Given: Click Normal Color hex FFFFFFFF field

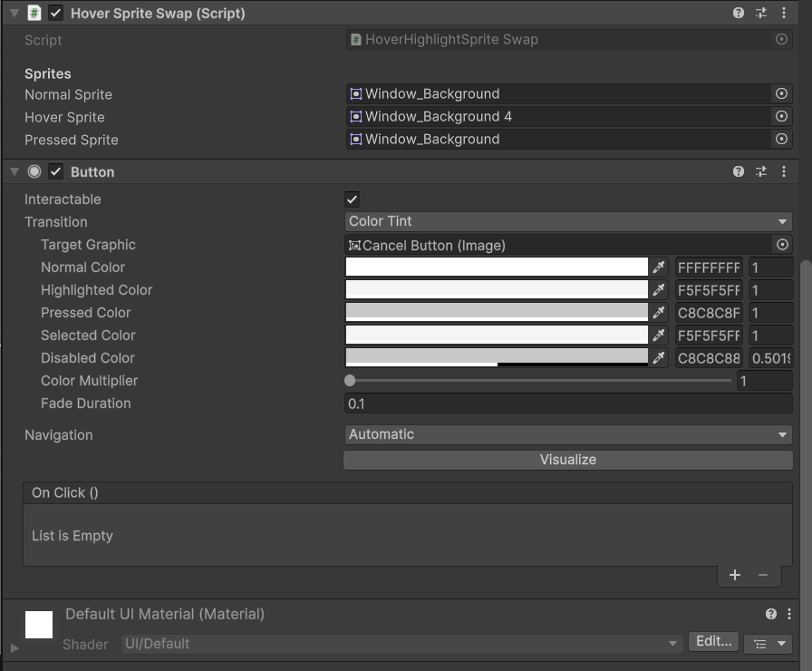Looking at the screenshot, I should pyautogui.click(x=709, y=267).
